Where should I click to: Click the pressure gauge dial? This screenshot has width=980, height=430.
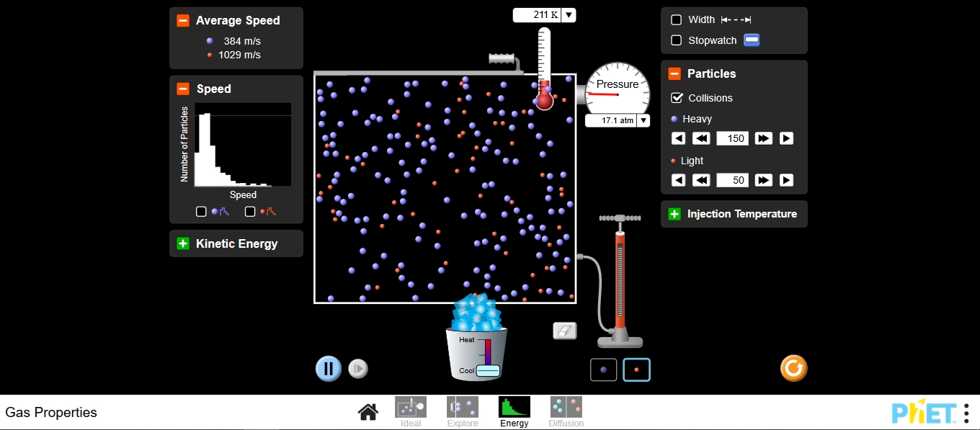pyautogui.click(x=618, y=92)
